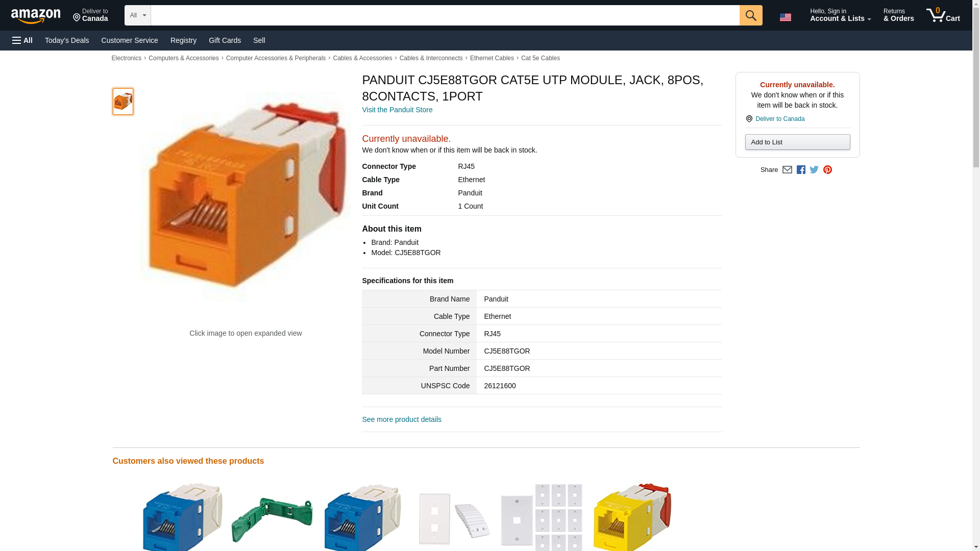
Task: Open See more product details
Action: (402, 419)
